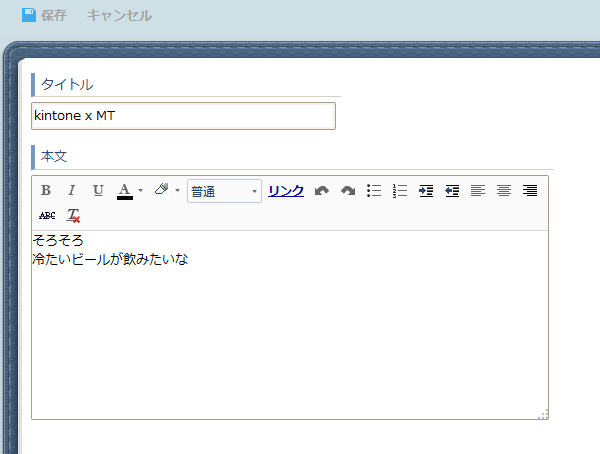Toggle italic formatting

coord(72,190)
